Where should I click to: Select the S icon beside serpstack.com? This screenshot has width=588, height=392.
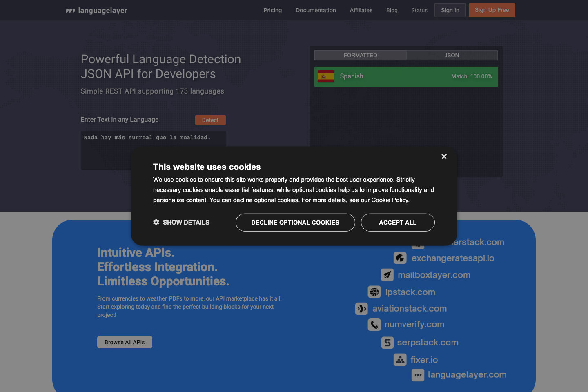tap(388, 343)
